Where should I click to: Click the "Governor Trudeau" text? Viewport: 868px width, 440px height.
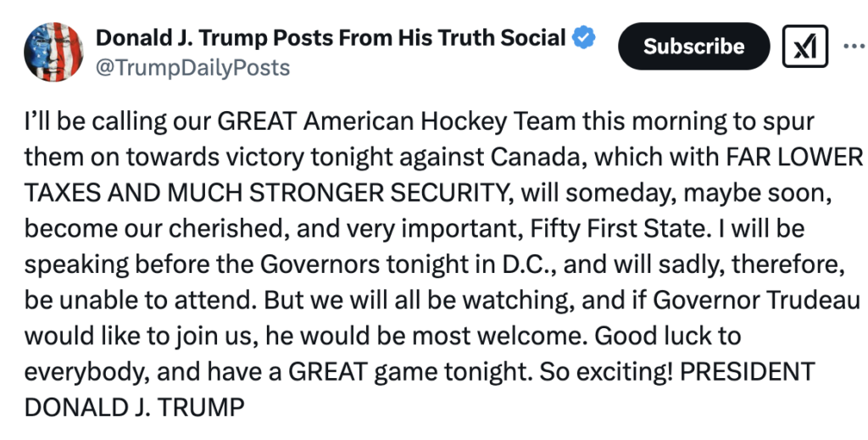click(757, 300)
